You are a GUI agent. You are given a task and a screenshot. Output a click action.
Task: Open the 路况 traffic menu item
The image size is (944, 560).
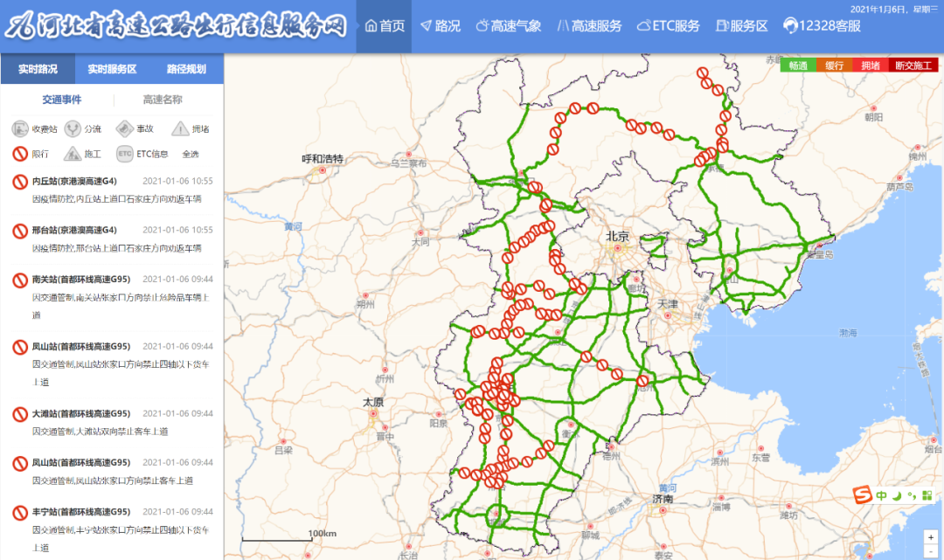[x=440, y=26]
